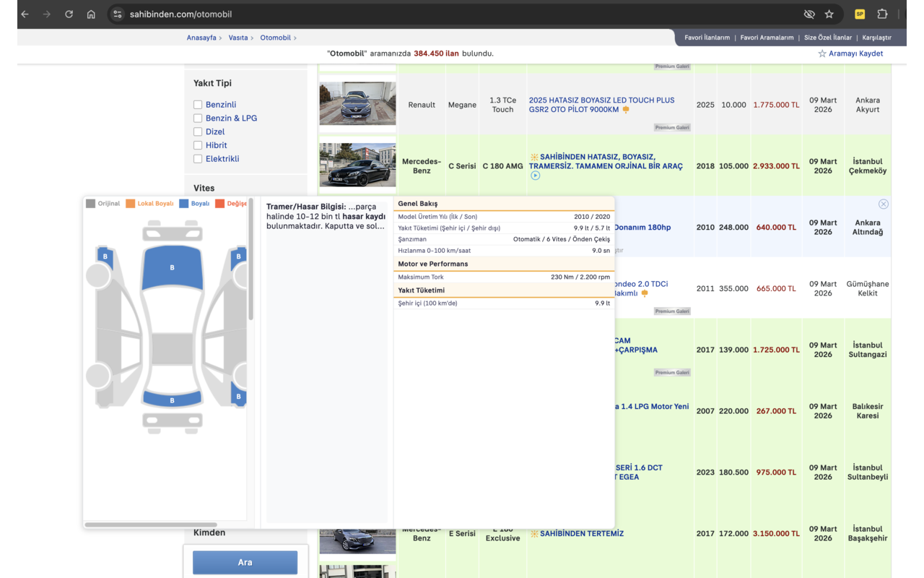Dismiss the Ankara Altındağ listing with X icon
Screen dimensions: 924x578
click(x=883, y=204)
